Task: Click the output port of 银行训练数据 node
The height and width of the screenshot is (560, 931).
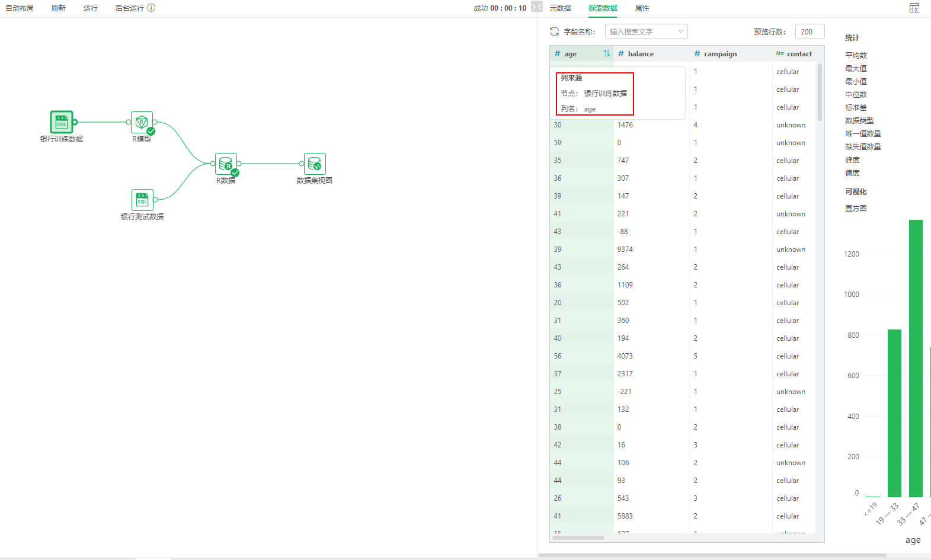Action: tap(75, 122)
